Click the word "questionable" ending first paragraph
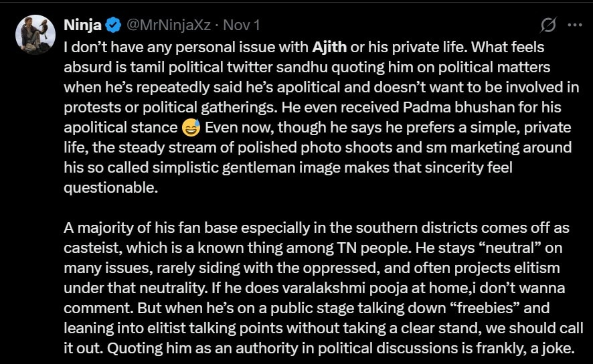This screenshot has width=593, height=364. pyautogui.click(x=110, y=187)
